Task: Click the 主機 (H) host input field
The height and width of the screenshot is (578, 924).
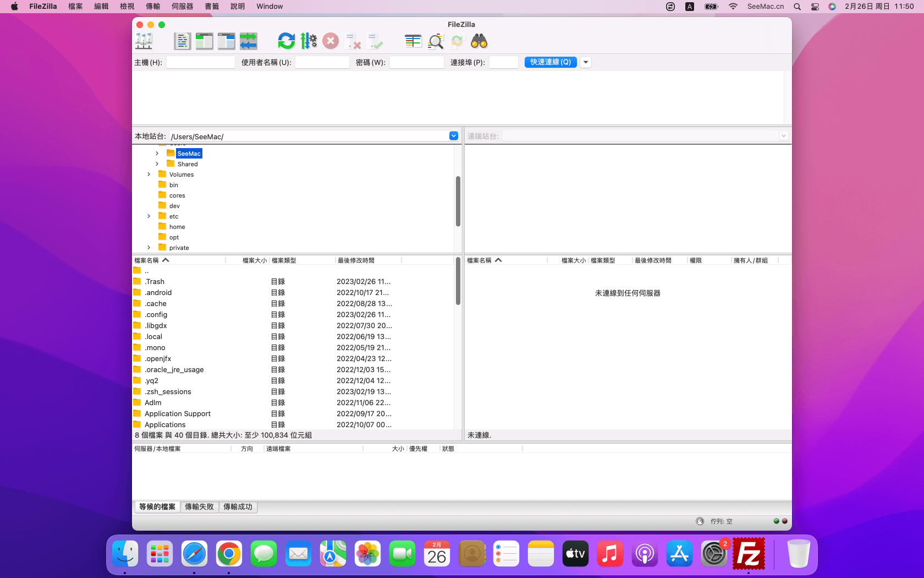Action: (x=201, y=62)
